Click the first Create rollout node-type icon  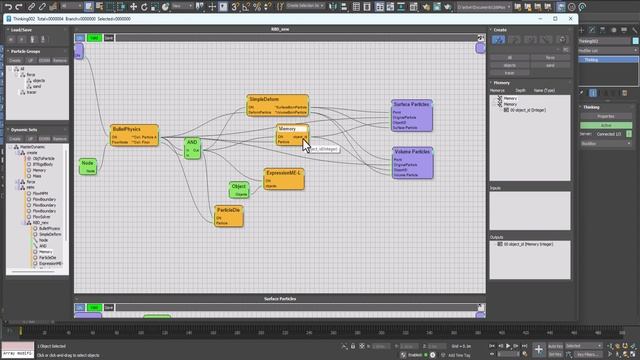pos(498,40)
